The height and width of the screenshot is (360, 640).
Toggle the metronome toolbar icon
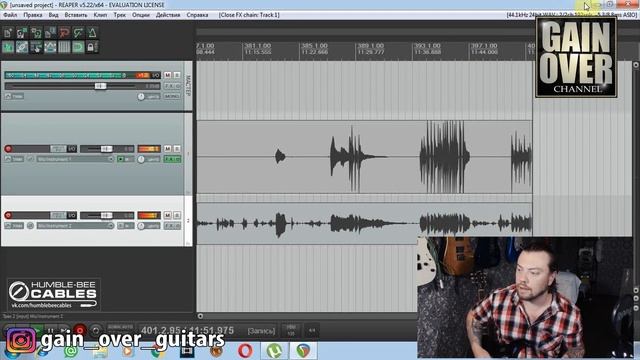92,33
